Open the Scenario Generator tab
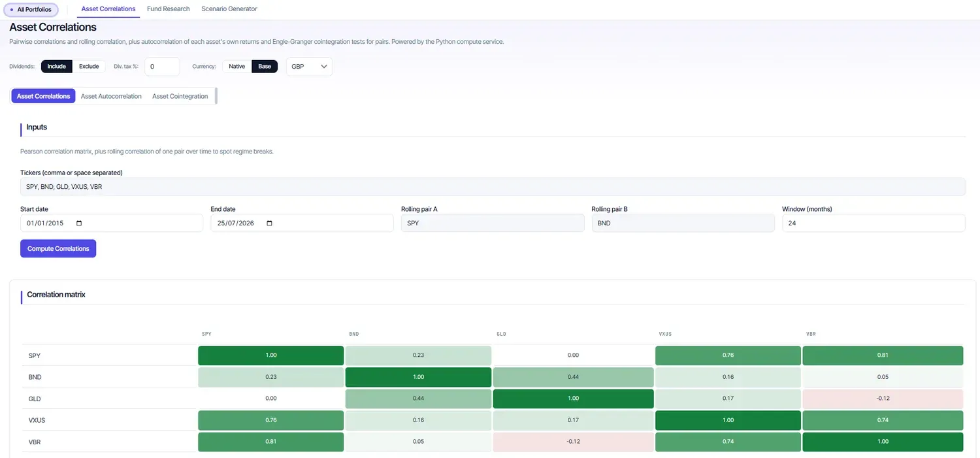 [x=229, y=9]
